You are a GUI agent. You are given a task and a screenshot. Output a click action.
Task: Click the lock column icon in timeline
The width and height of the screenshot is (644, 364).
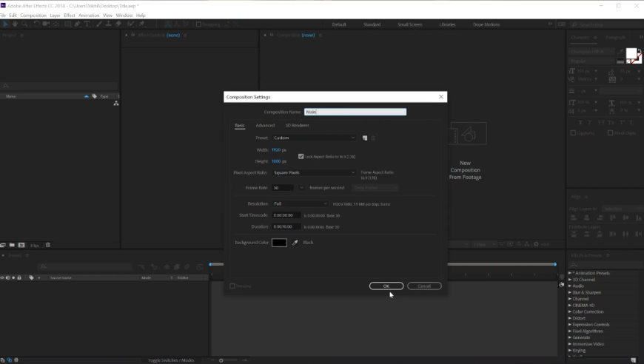[19, 278]
